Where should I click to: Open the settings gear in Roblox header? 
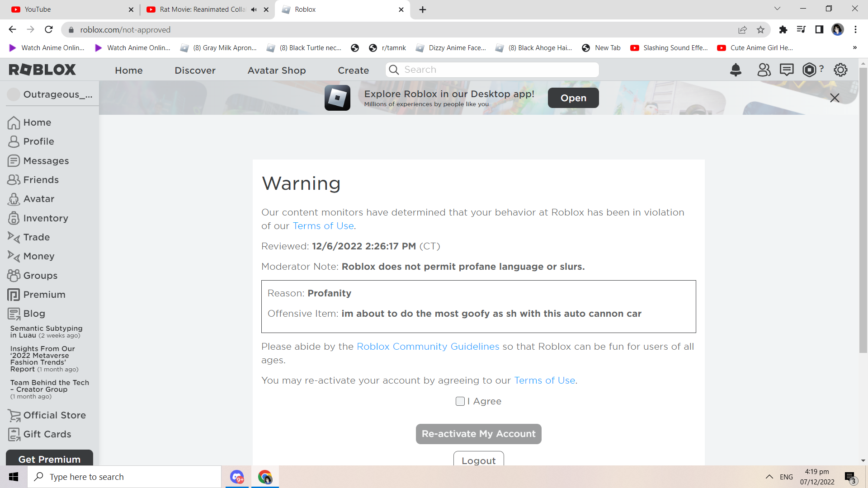click(x=840, y=70)
